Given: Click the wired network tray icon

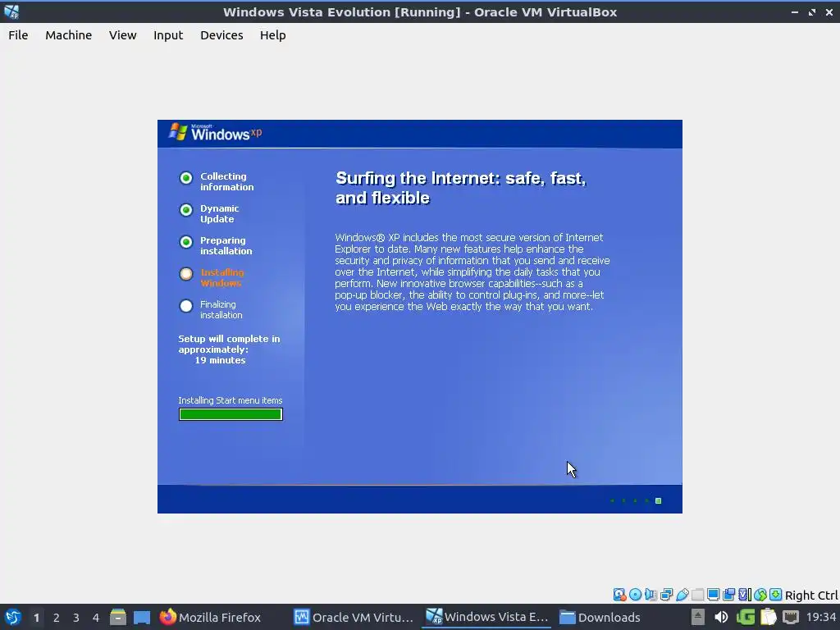Looking at the screenshot, I should (791, 617).
